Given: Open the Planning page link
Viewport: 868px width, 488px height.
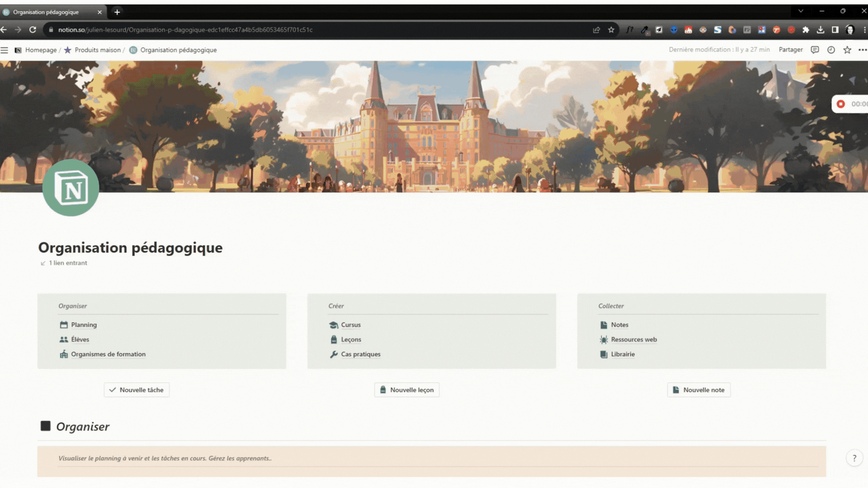Looking at the screenshot, I should coord(84,325).
